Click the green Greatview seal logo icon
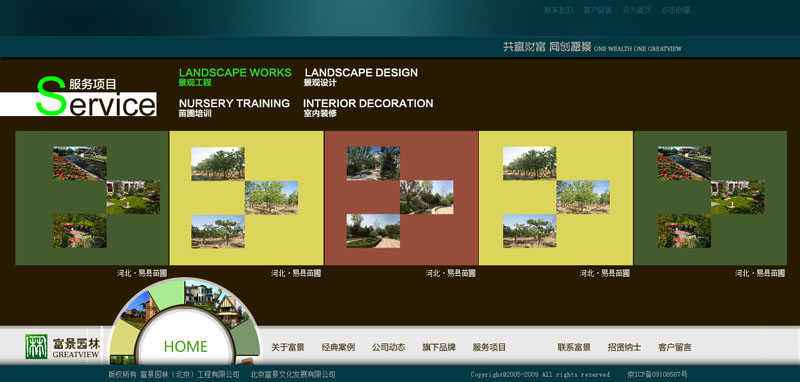 [36, 347]
